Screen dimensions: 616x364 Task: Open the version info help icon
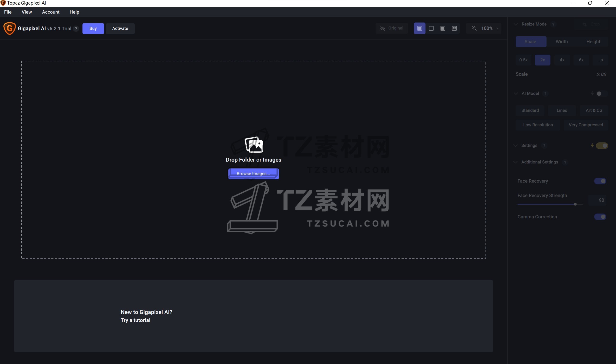pos(76,29)
